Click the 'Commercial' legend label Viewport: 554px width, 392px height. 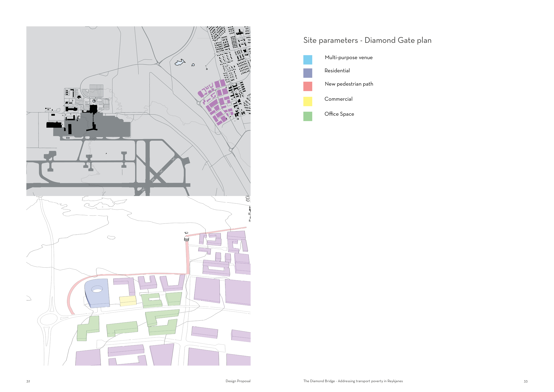[338, 99]
